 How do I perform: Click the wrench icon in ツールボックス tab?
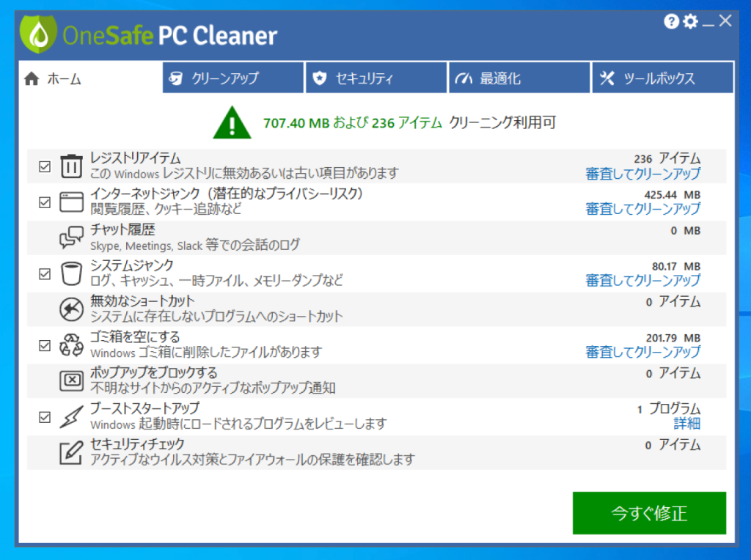[x=607, y=78]
